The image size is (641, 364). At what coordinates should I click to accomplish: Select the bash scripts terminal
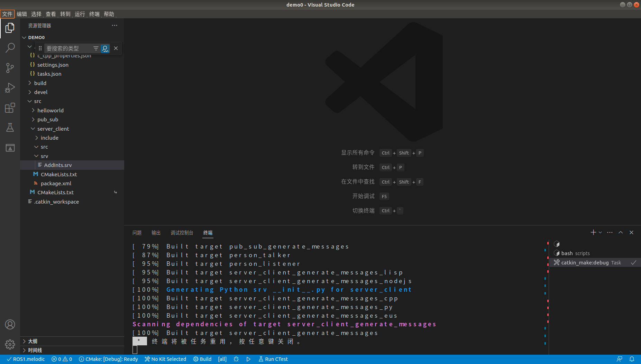click(595, 253)
